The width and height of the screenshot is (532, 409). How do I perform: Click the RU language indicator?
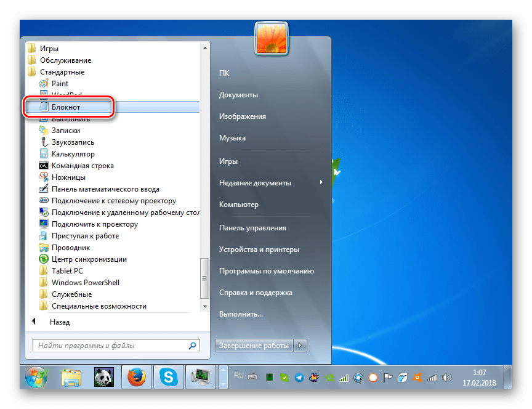point(238,376)
